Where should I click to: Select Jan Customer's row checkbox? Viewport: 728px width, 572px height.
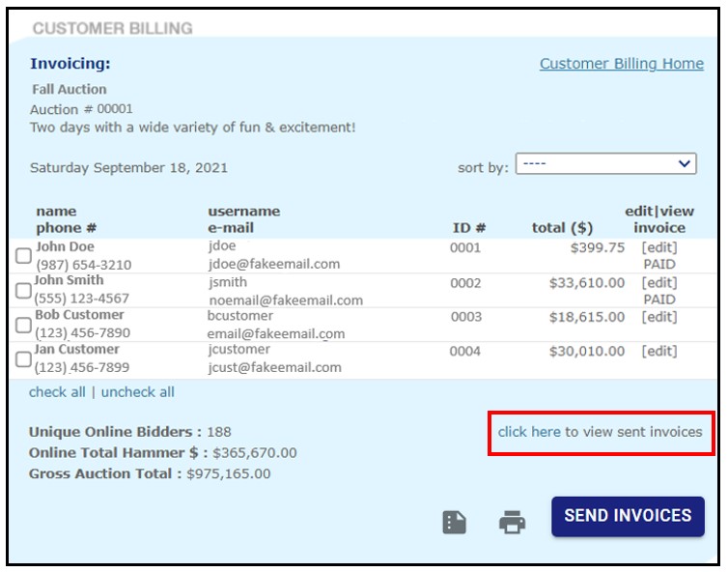23,359
